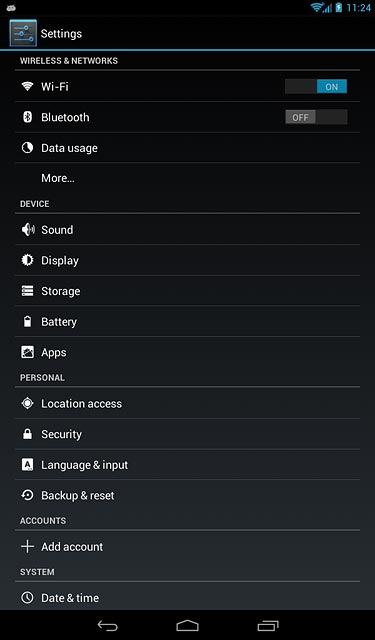Tap the Settings app icon in header

coord(23,33)
